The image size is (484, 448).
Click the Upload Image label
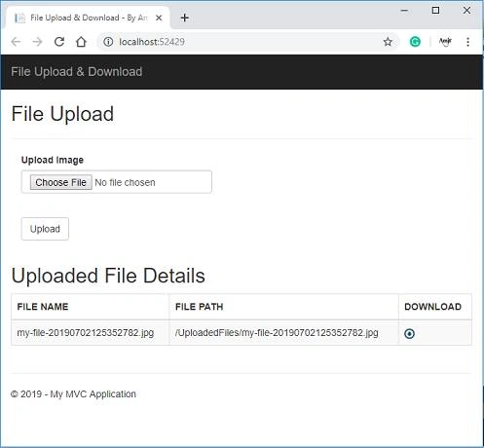click(53, 160)
